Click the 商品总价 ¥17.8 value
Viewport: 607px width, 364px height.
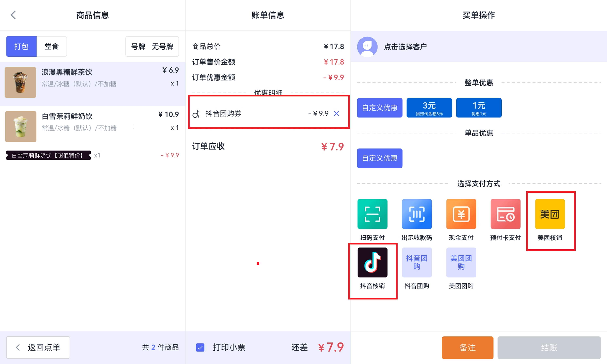pos(334,46)
